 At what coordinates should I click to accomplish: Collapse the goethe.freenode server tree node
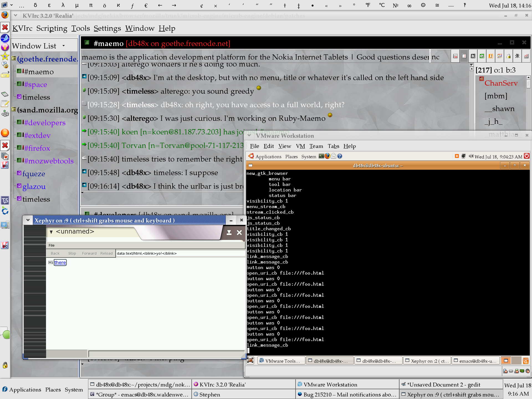[14, 58]
